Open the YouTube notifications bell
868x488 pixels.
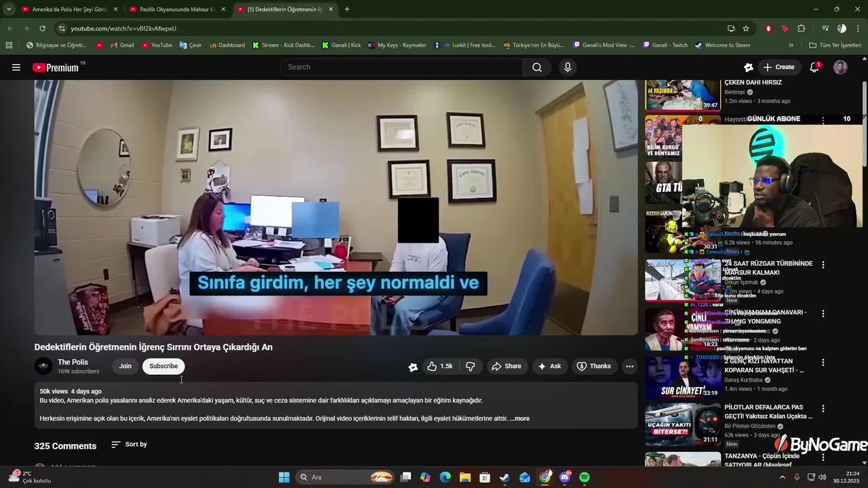point(814,67)
